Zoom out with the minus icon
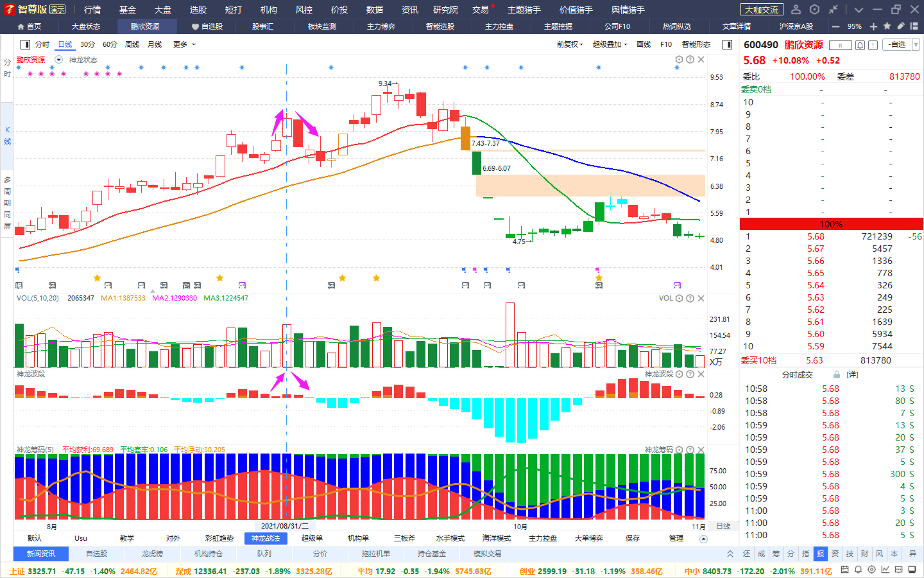 tap(835, 26)
